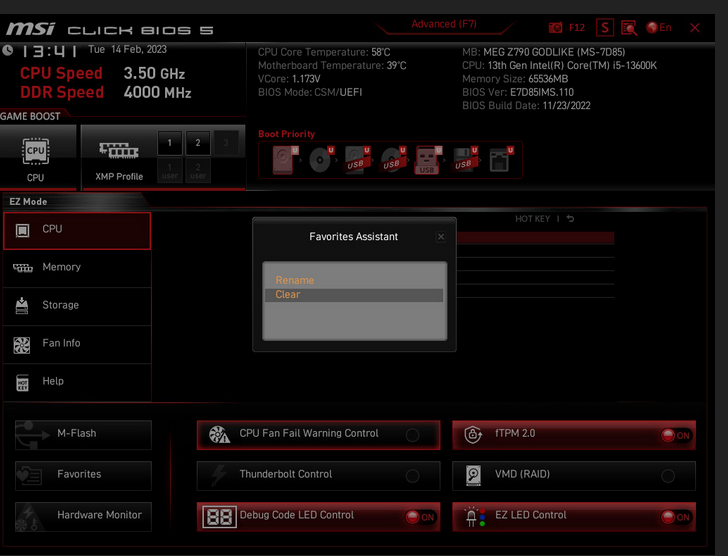Select XMP profile 1
728x556 pixels.
pyautogui.click(x=169, y=143)
